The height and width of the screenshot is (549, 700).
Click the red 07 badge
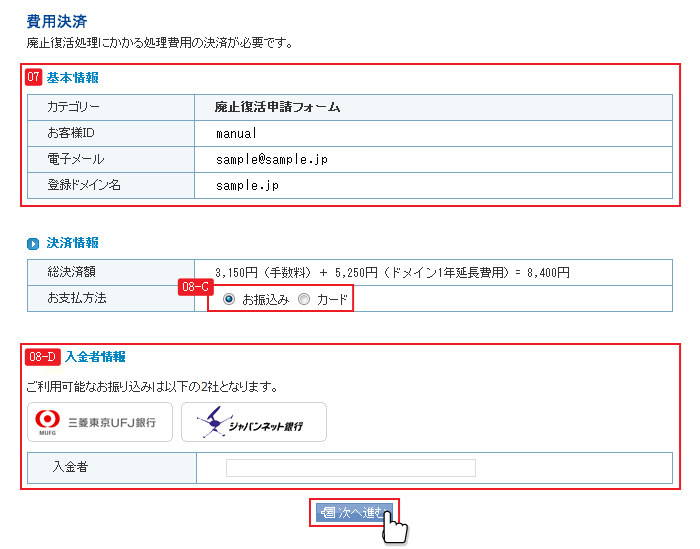[33, 77]
